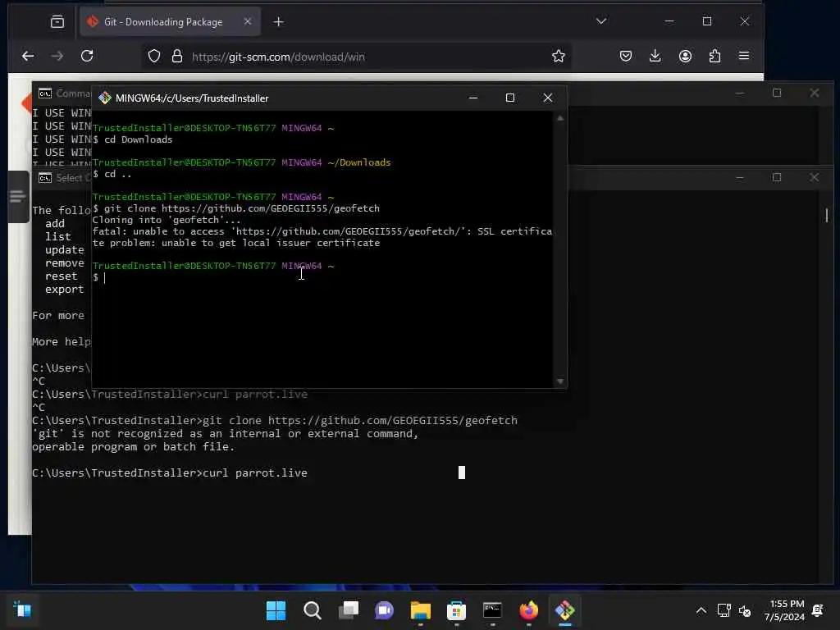This screenshot has height=630, width=840.
Task: Open the notifications tray icon
Action: tap(818, 610)
